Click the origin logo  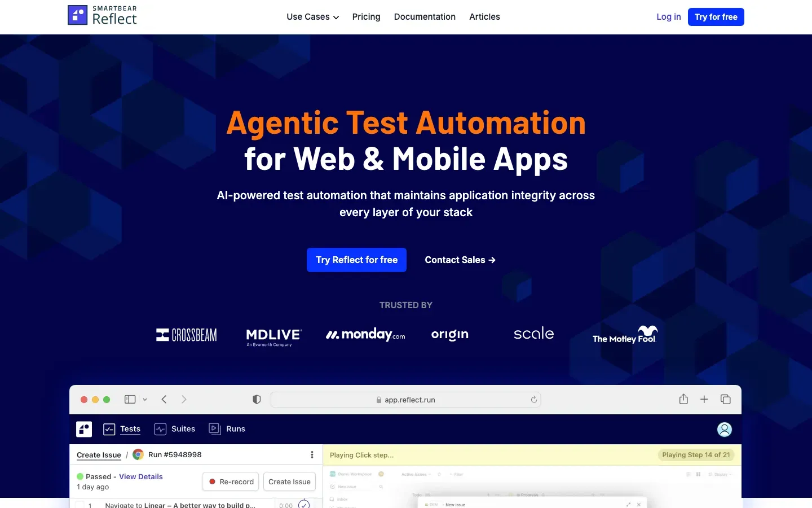(450, 335)
